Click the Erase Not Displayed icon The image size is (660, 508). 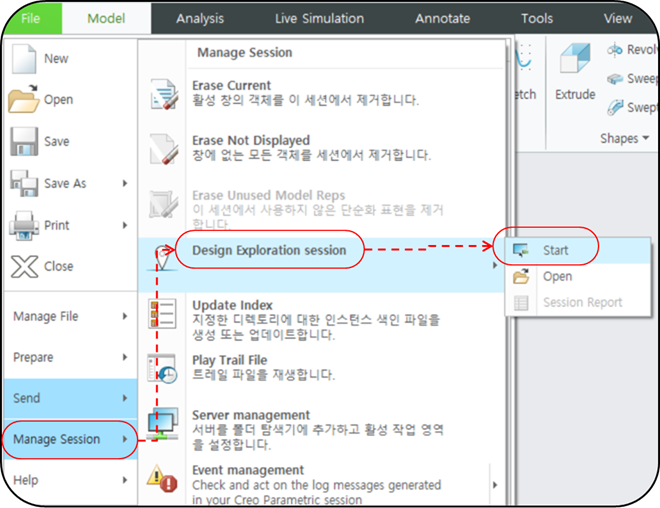click(163, 149)
